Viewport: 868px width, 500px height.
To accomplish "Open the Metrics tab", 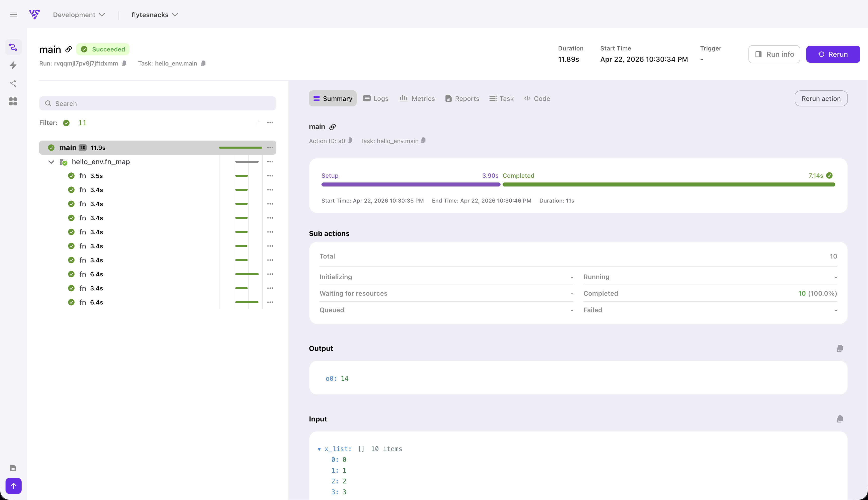I will 417,99.
